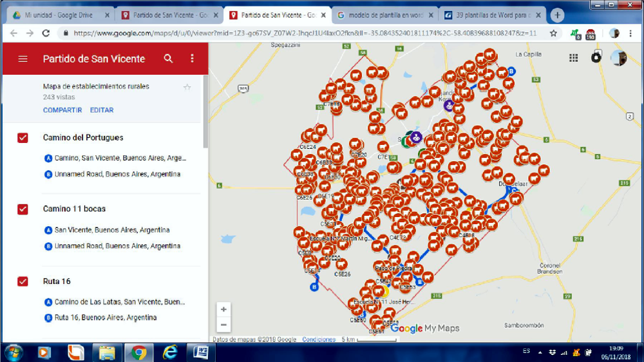Show hidden tray icons arrow
This screenshot has width=644, height=362.
540,352
